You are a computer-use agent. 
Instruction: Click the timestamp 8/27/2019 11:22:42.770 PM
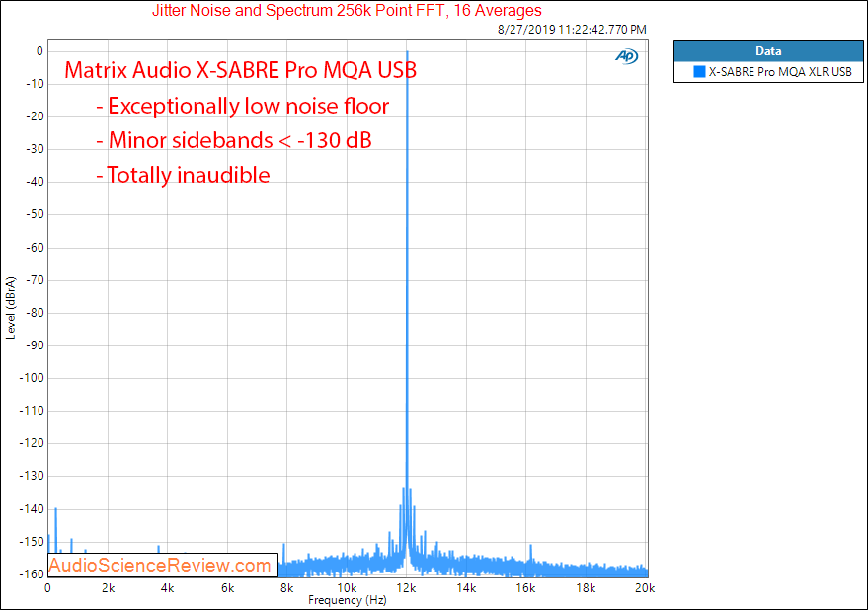[572, 29]
